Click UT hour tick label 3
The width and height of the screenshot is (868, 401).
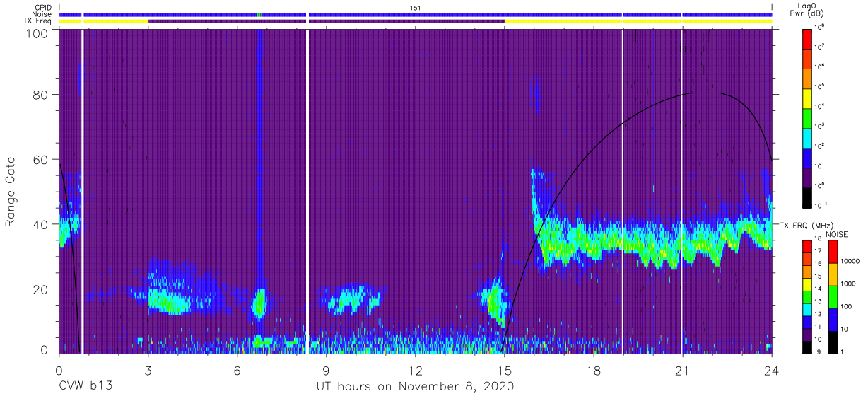pos(148,371)
